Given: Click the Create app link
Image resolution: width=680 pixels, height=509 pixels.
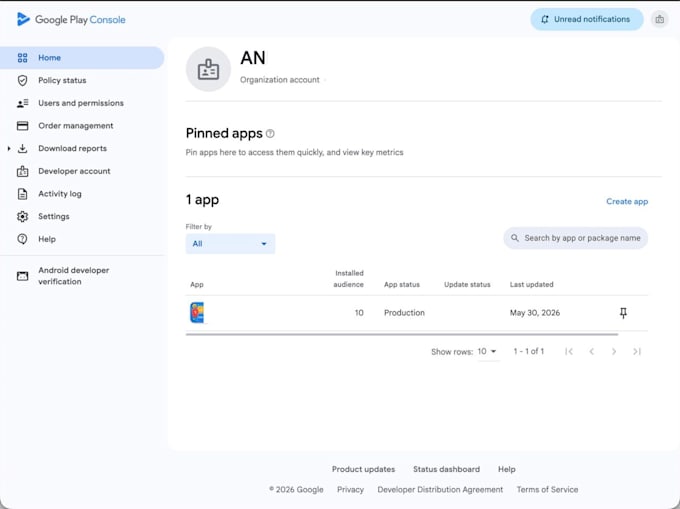Looking at the screenshot, I should (x=627, y=202).
